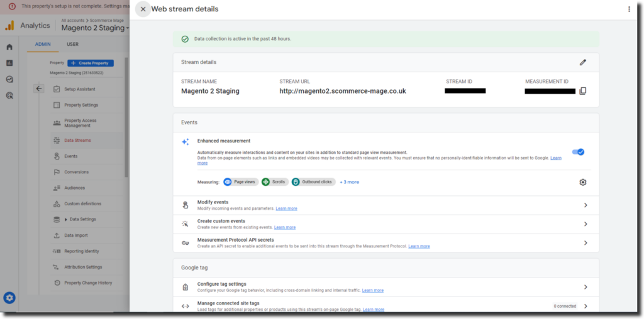
Task: Expand the Modify events row
Action: point(585,205)
